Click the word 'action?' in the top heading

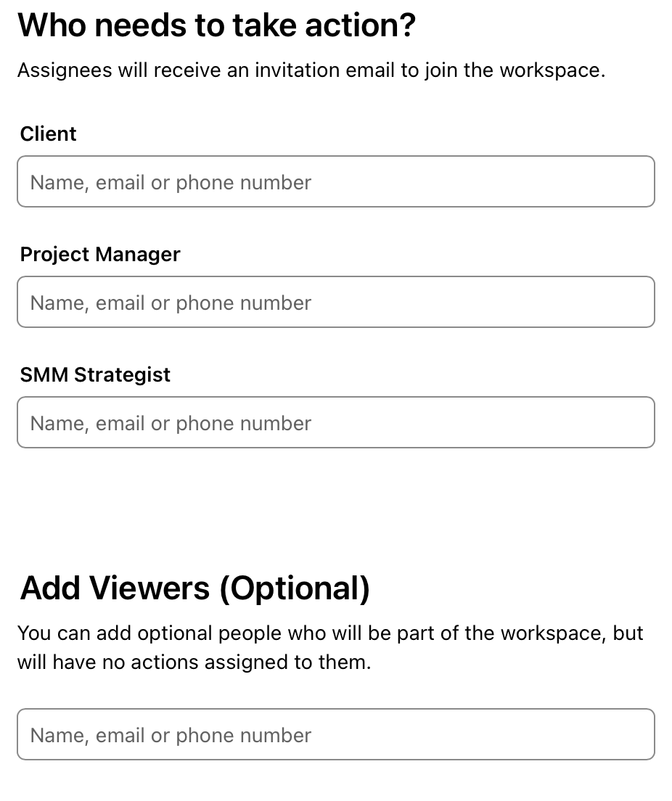coord(361,25)
